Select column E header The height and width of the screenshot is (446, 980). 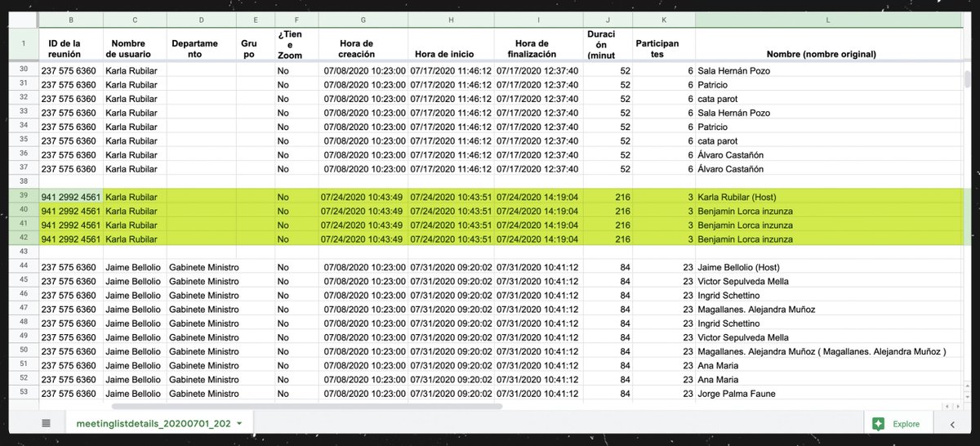tap(256, 19)
